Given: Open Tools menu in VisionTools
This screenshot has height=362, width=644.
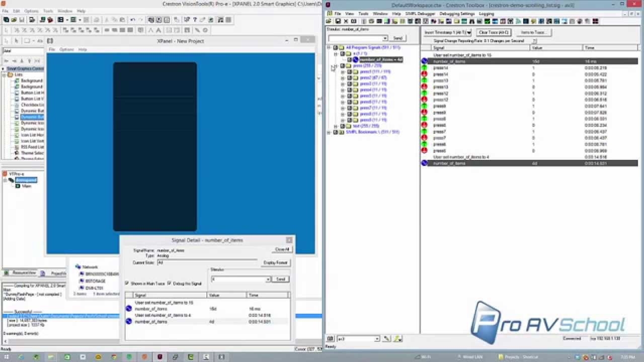Looking at the screenshot, I should coord(48,11).
